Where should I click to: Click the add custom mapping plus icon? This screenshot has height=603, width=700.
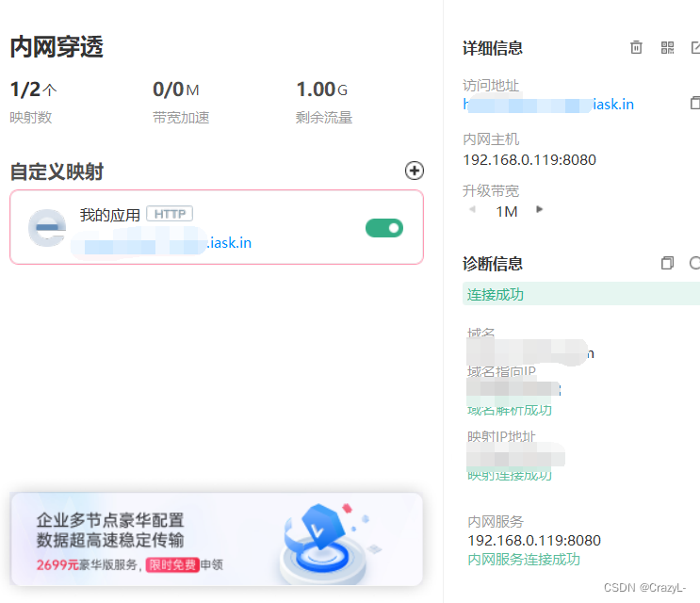click(x=414, y=171)
